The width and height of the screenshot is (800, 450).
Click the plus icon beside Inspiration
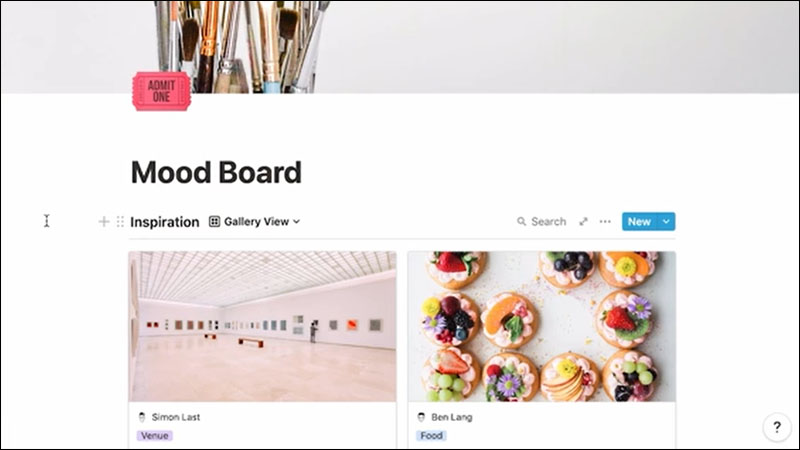(x=104, y=221)
